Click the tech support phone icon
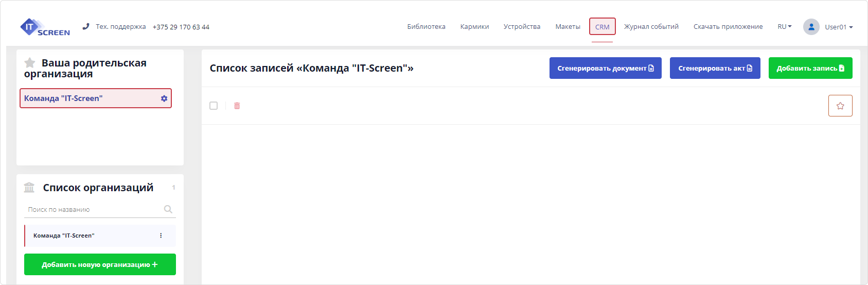868x285 pixels. (86, 26)
